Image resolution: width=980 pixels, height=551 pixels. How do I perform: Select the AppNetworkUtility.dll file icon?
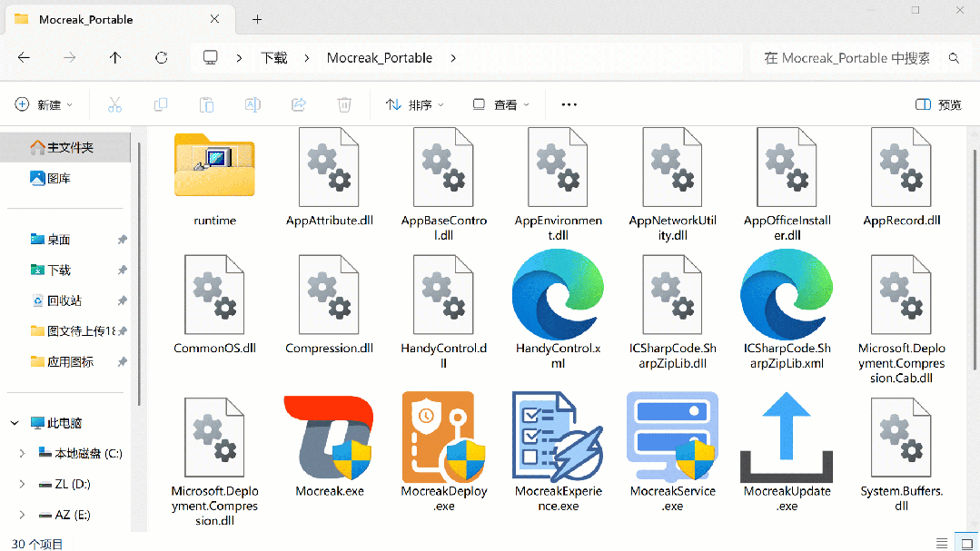tap(672, 167)
